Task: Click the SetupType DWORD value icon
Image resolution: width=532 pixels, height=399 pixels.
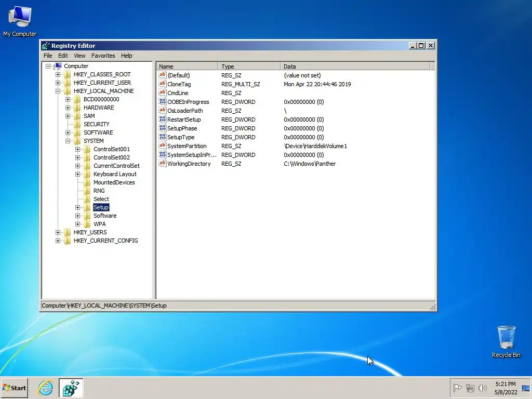Action: pos(163,137)
